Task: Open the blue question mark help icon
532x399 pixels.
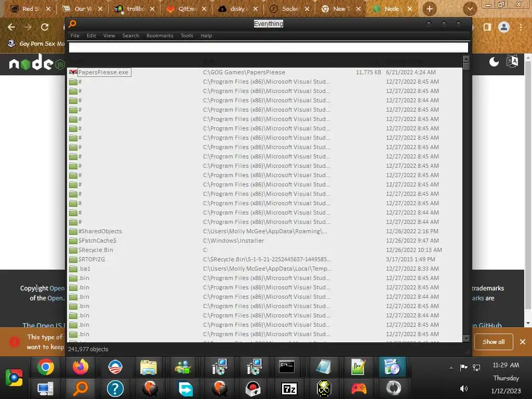Action: click(x=115, y=389)
